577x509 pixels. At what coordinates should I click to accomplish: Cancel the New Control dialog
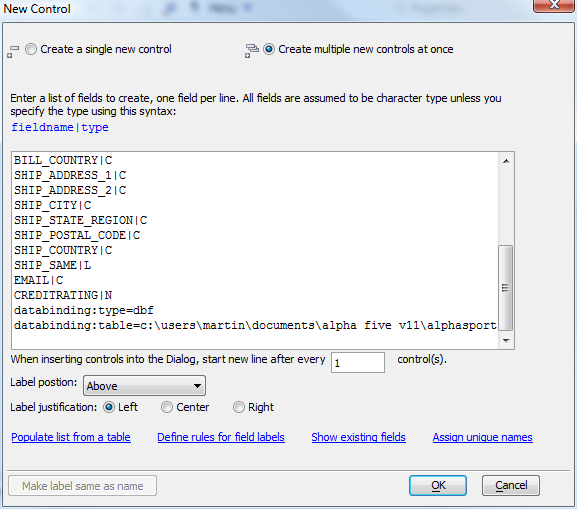511,485
